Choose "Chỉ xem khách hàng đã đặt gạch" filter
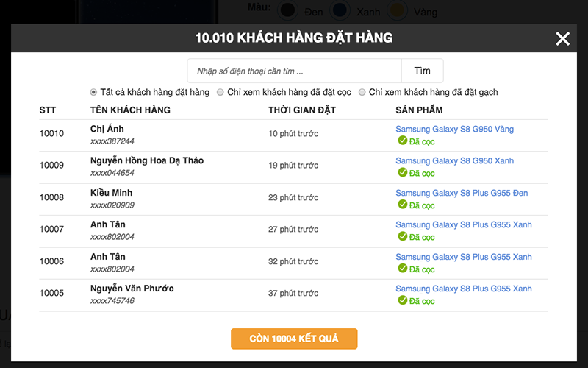The width and height of the screenshot is (588, 368). tap(362, 93)
